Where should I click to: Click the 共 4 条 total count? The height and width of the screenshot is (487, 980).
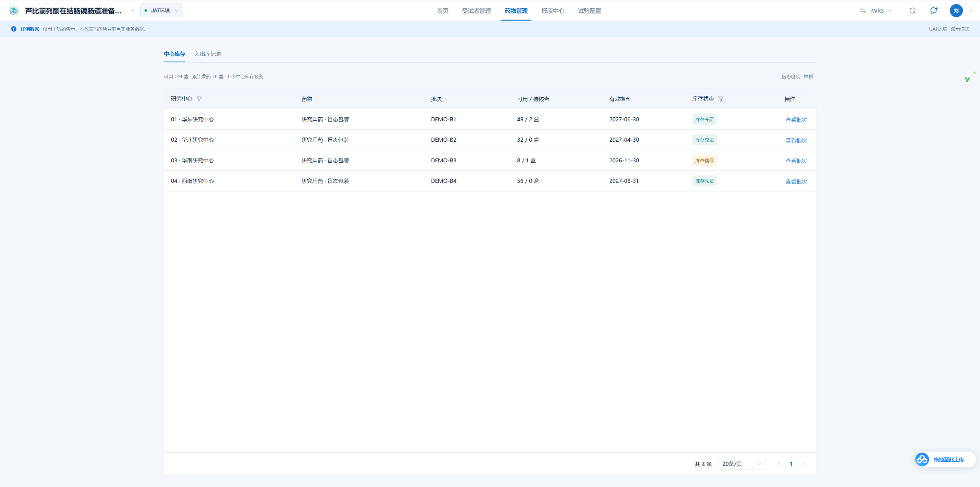pos(703,464)
